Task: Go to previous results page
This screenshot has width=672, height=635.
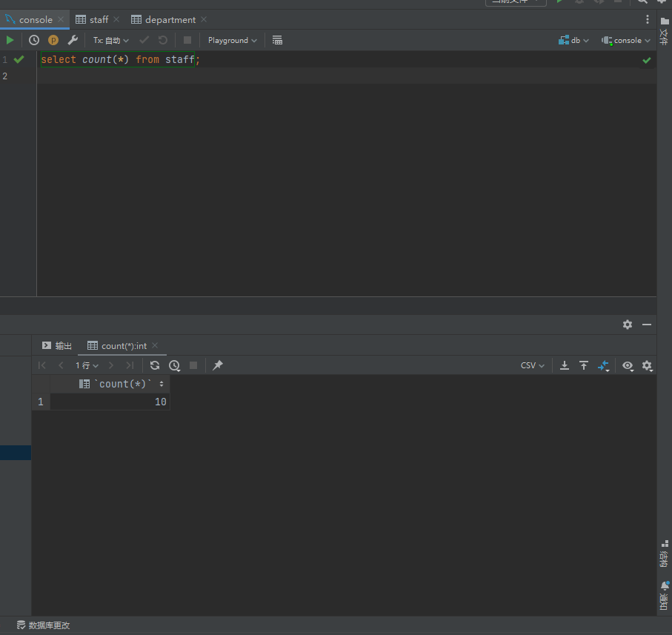Action: [x=61, y=365]
